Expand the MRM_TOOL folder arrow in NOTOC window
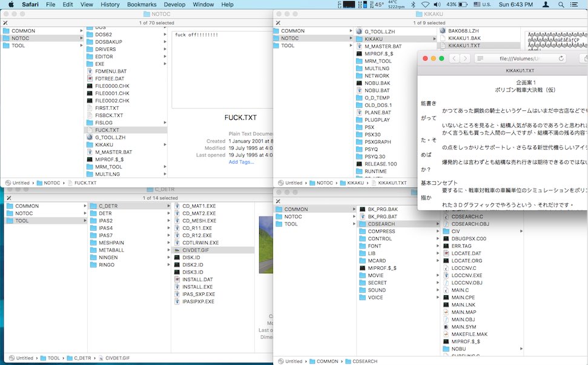588x365 pixels. coord(165,167)
